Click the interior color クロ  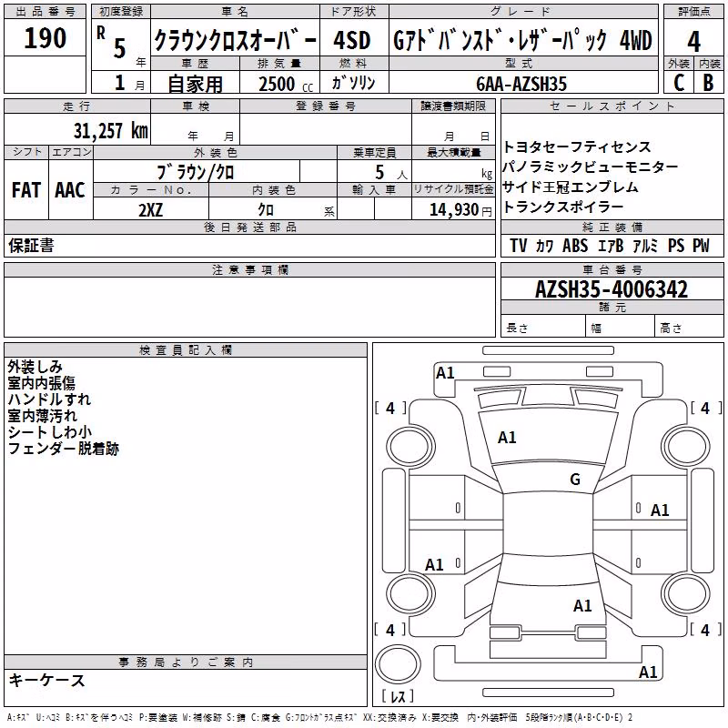[266, 210]
